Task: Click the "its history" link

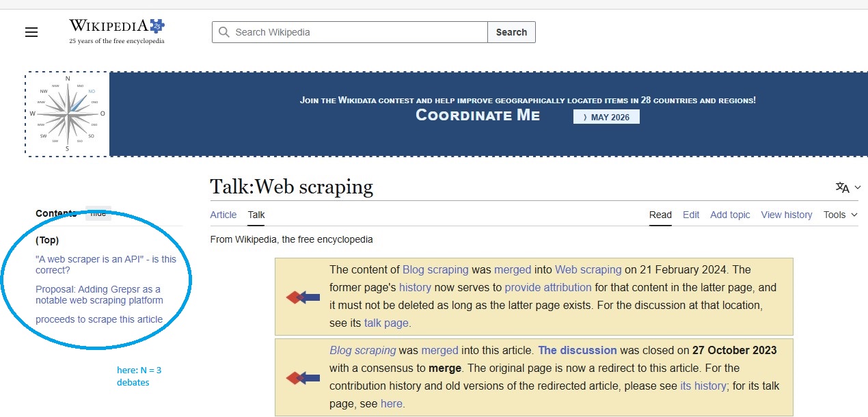Action: pos(703,386)
